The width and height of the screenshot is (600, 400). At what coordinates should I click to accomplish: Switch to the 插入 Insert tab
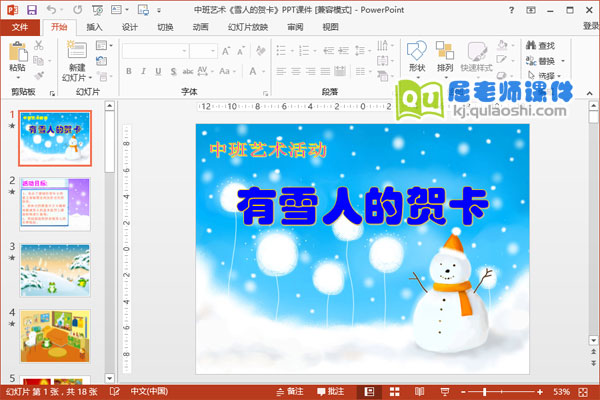pos(94,27)
